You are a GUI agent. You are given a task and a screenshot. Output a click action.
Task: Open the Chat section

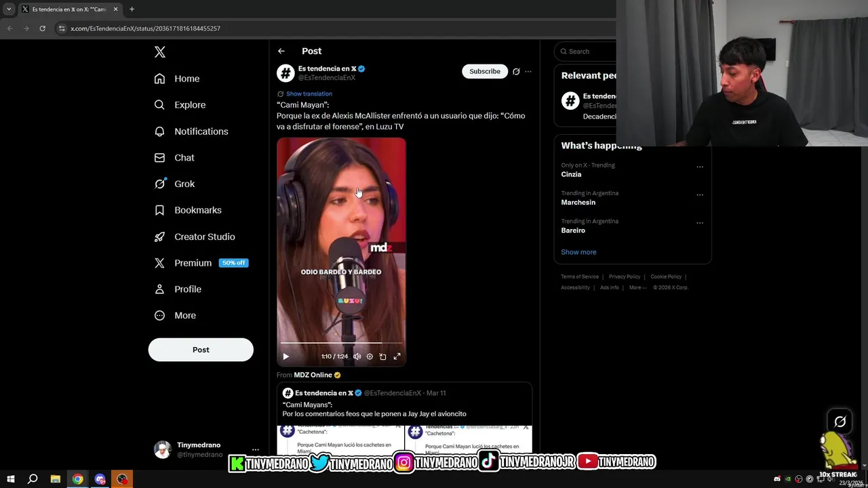174,158
